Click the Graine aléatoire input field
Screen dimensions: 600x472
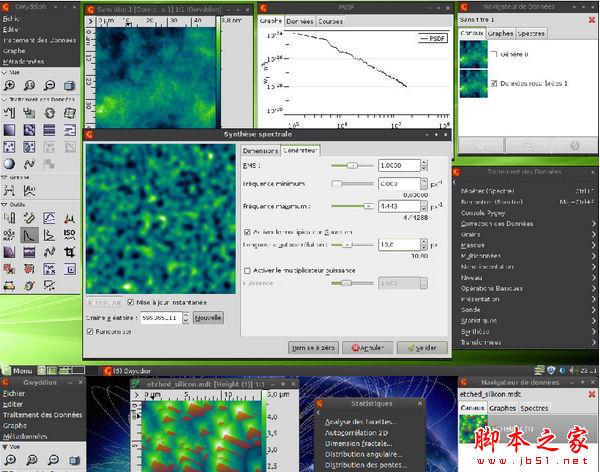(162, 317)
